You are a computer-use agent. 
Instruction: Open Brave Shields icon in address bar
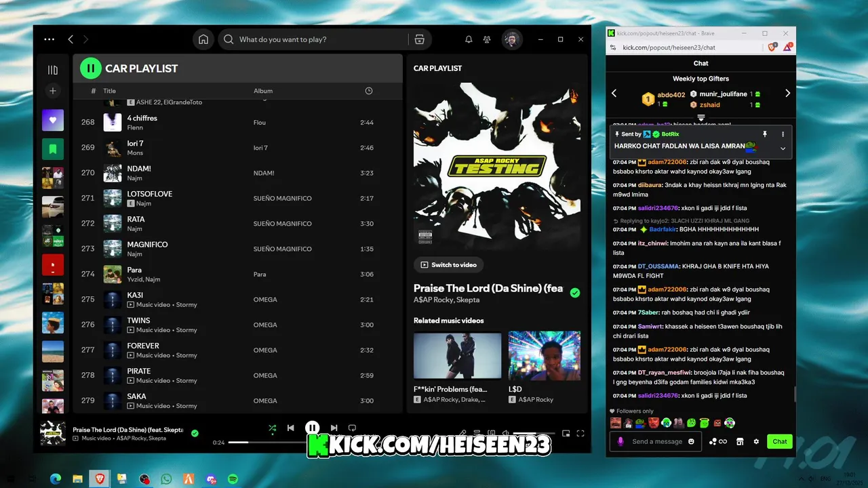[x=772, y=47]
